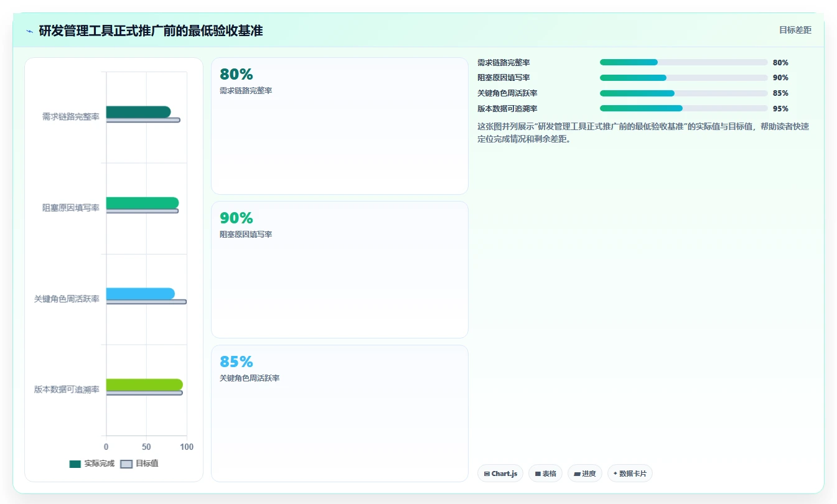Click the dark green 需求链路完整率 actual bar
The width and height of the screenshot is (837, 504).
point(138,112)
